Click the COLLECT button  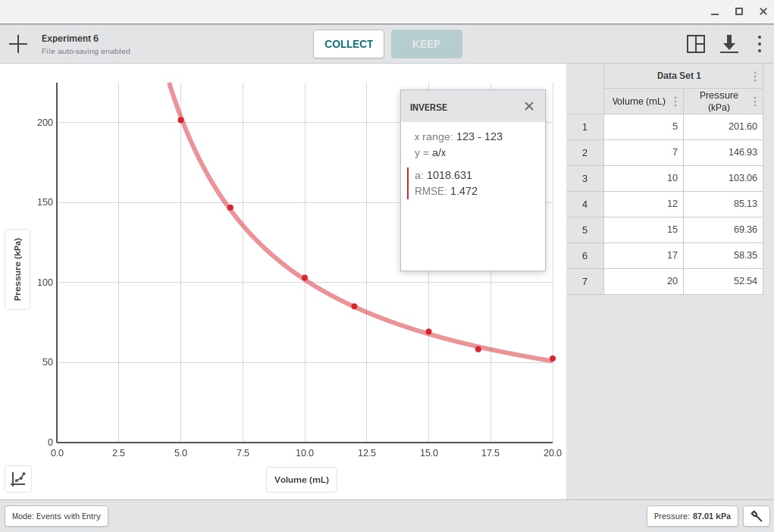[x=348, y=43]
